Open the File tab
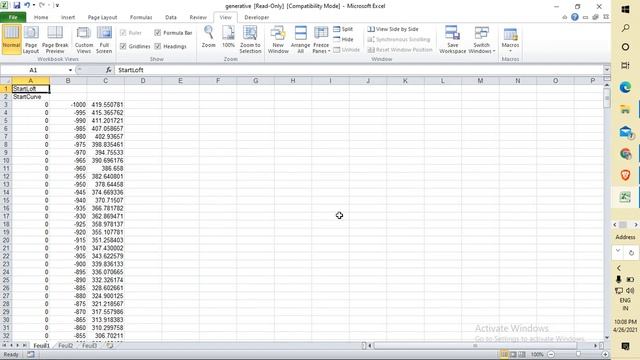640x360 pixels. point(13,17)
